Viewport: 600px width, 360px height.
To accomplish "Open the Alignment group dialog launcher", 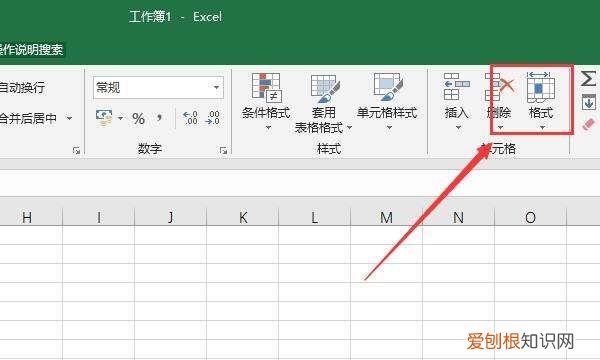I will tap(76, 151).
